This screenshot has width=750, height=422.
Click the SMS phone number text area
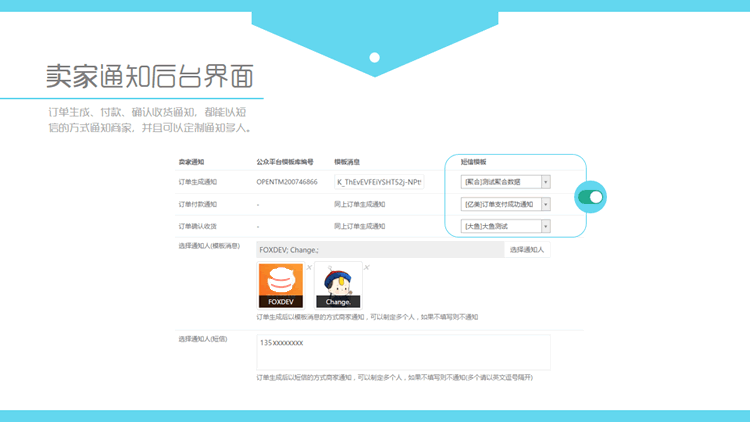pyautogui.click(x=403, y=352)
